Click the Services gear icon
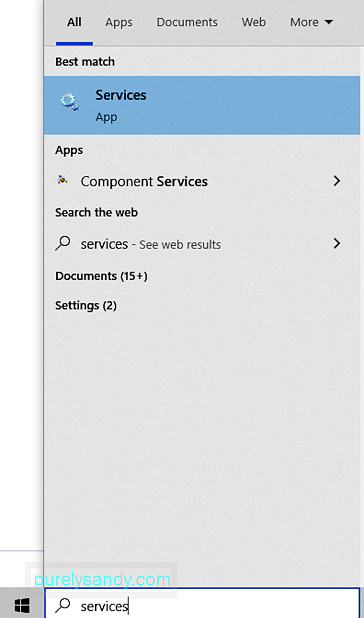Image resolution: width=364 pixels, height=618 pixels. [x=69, y=102]
